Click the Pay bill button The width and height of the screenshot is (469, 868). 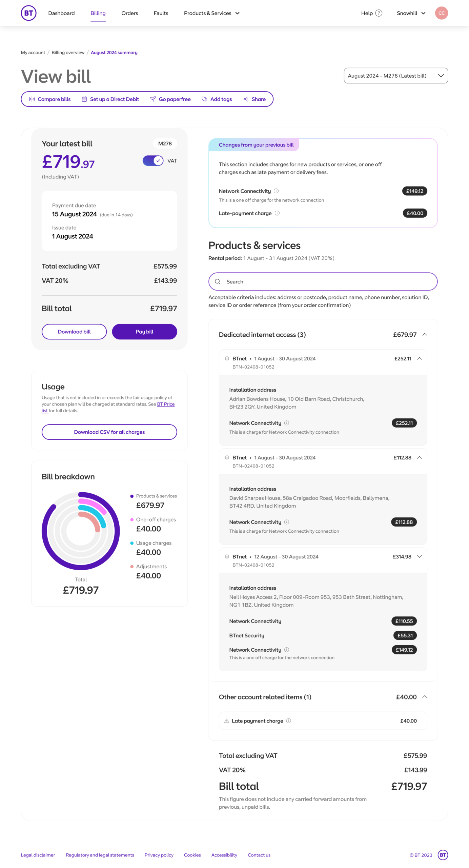tap(144, 331)
